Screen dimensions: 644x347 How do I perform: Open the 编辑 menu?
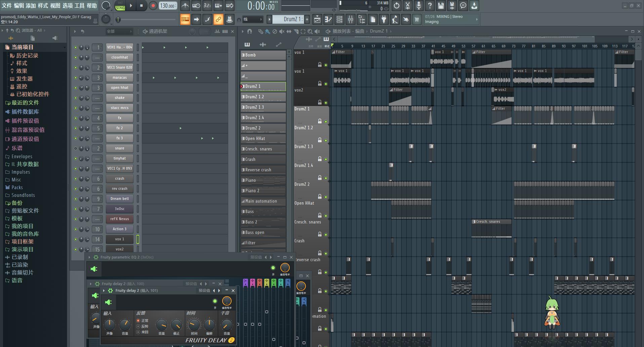point(19,5)
